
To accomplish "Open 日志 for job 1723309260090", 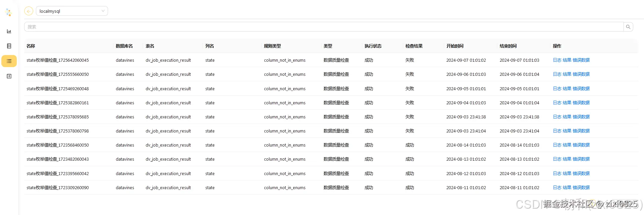I will point(557,187).
